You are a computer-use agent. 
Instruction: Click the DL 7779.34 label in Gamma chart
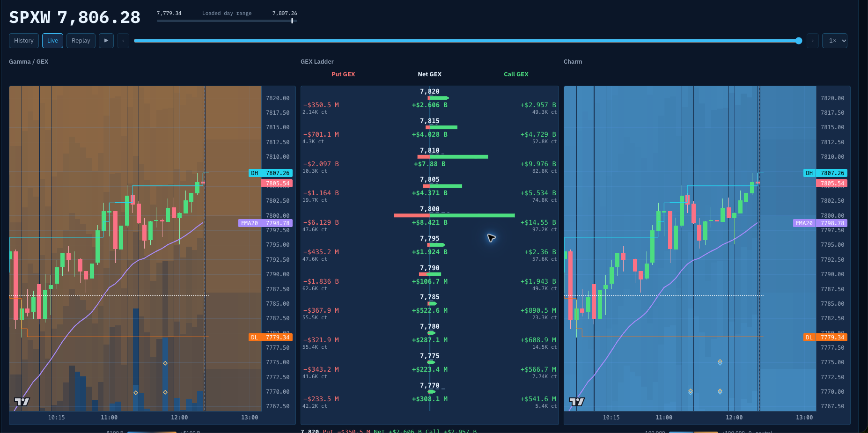pyautogui.click(x=271, y=338)
